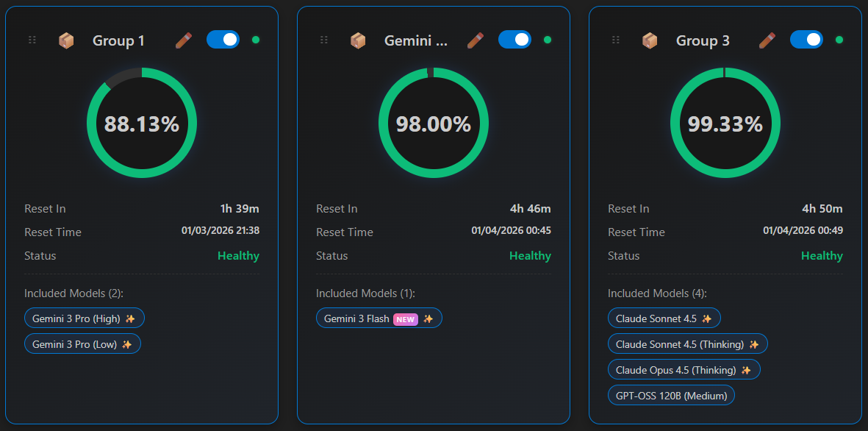Click the 4h 50m reset countdown
Image resolution: width=868 pixels, height=431 pixels.
pos(822,209)
